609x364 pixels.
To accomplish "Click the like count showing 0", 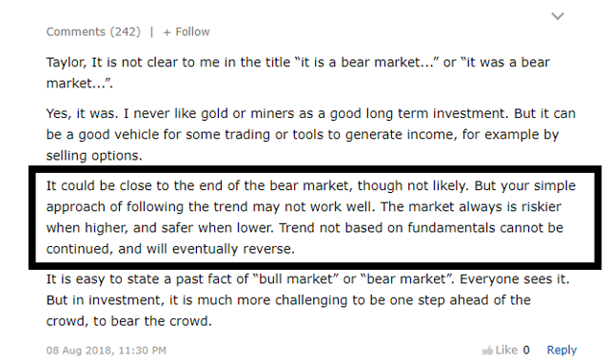I will tap(526, 350).
